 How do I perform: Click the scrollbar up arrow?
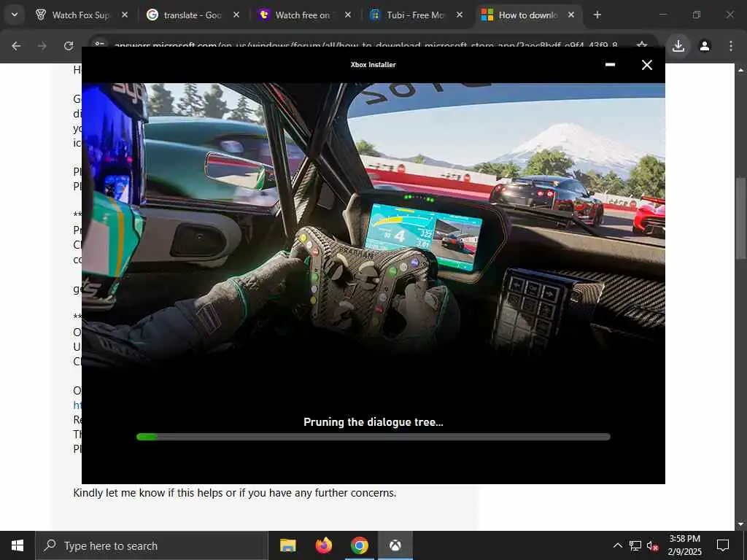pyautogui.click(x=740, y=69)
